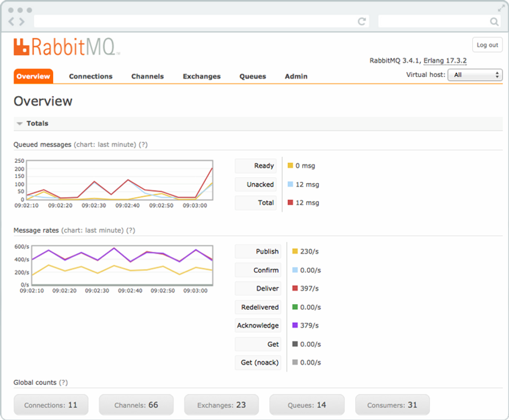The width and height of the screenshot is (509, 420).
Task: Click the RabbitMQ logo
Action: coord(67,47)
